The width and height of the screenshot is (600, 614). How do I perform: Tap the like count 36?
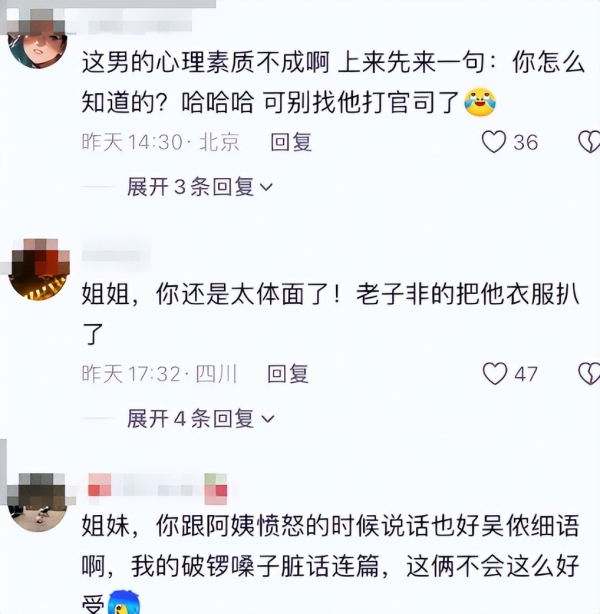coord(526,142)
